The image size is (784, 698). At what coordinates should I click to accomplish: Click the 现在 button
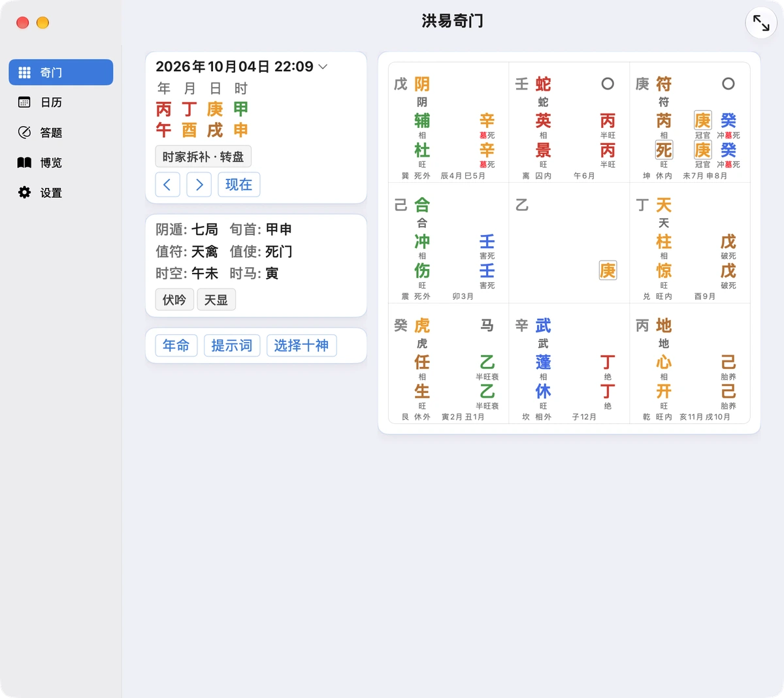pos(238,185)
